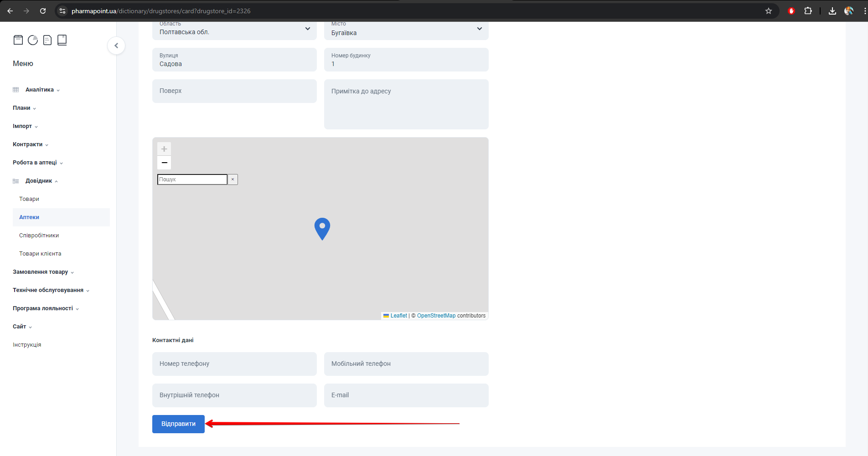Open Співробітники in the sidebar
868x456 pixels.
coord(39,236)
